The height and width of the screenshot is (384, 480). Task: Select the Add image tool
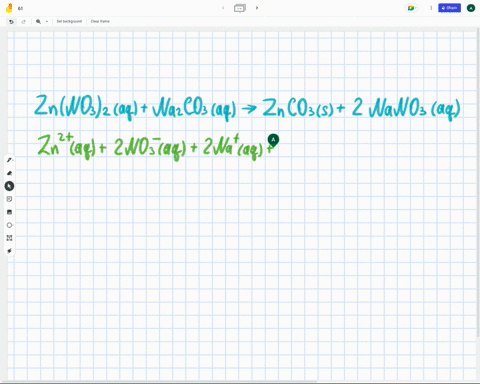(x=9, y=212)
